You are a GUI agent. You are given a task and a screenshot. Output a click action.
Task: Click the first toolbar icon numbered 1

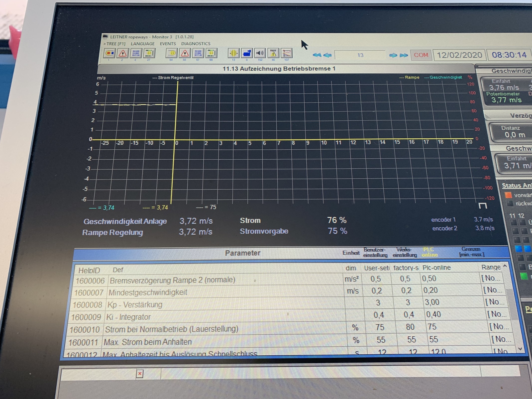pos(109,53)
